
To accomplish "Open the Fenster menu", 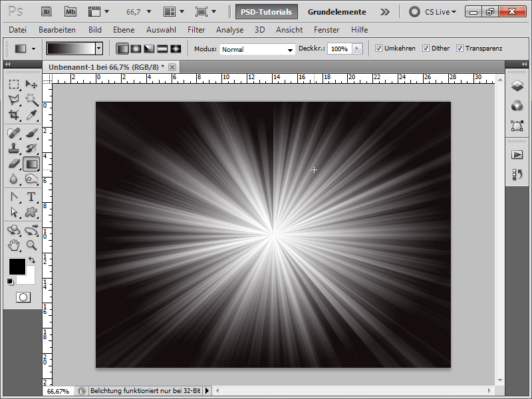I will click(327, 30).
